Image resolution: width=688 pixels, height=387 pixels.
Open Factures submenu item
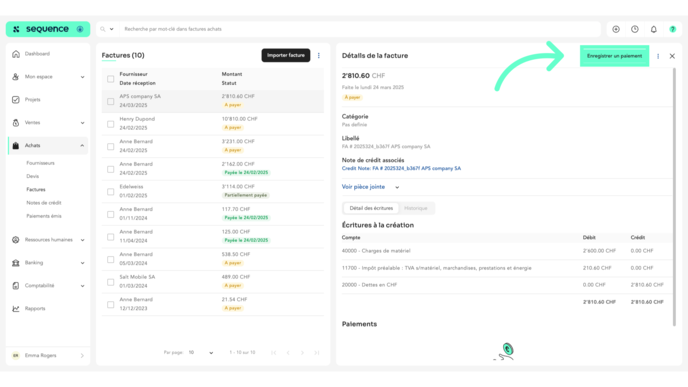click(x=36, y=190)
